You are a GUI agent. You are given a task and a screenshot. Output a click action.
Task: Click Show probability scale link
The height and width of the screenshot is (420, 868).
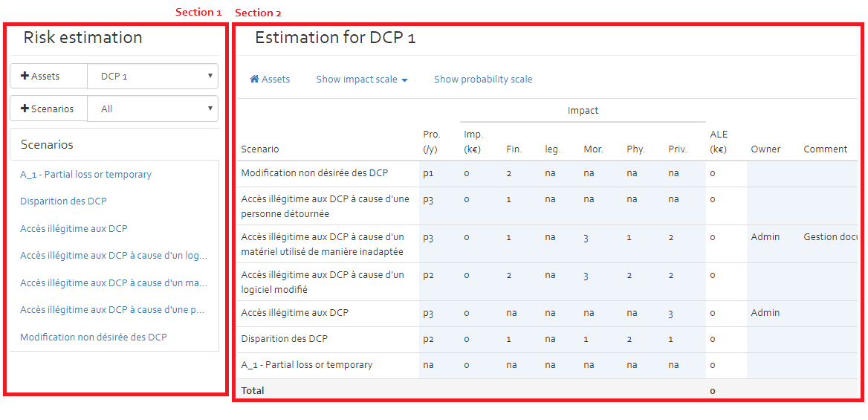(x=483, y=80)
